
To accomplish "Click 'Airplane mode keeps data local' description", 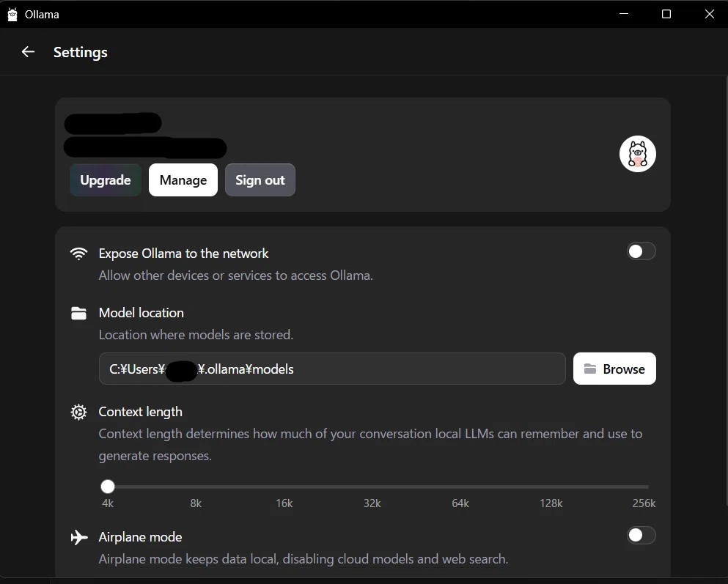I will coord(304,559).
